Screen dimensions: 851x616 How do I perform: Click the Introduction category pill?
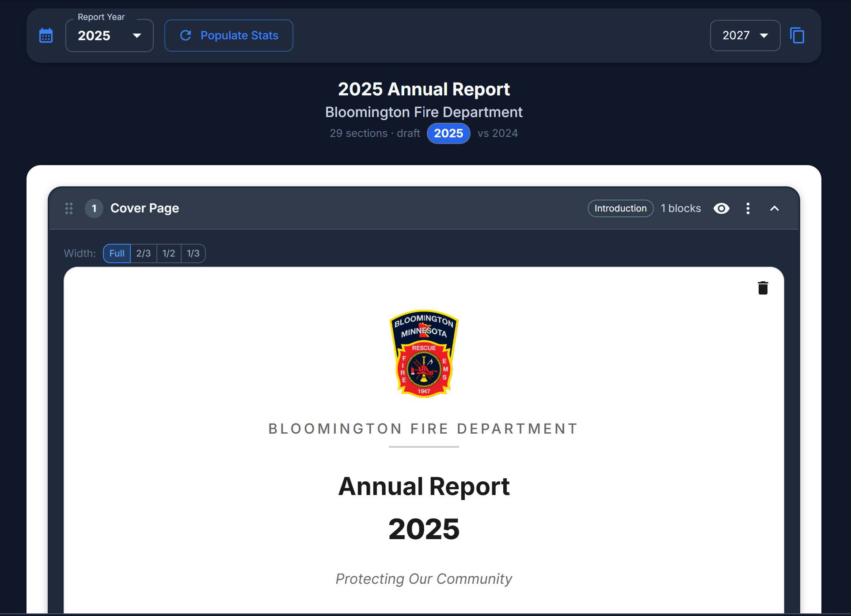coord(620,208)
